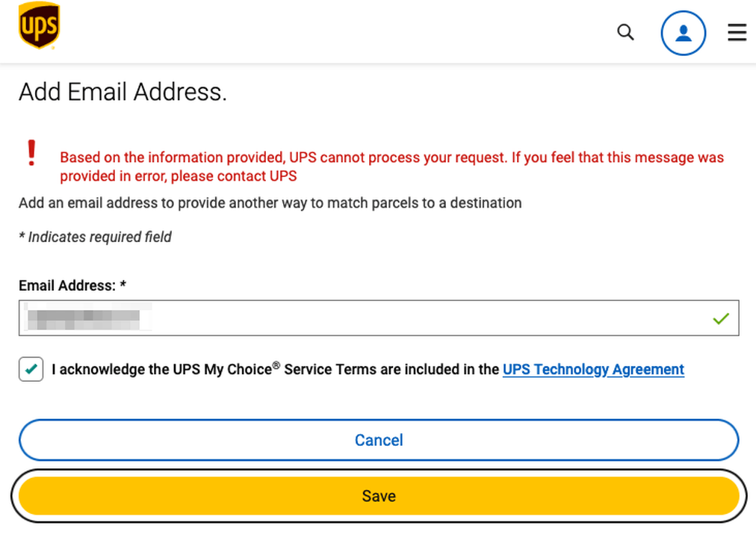Click the UPS shield logo

click(x=39, y=25)
